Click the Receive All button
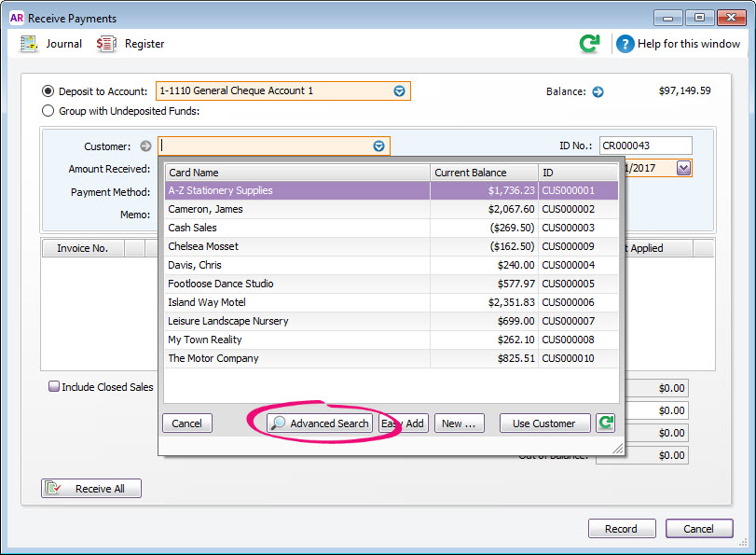 pos(91,489)
